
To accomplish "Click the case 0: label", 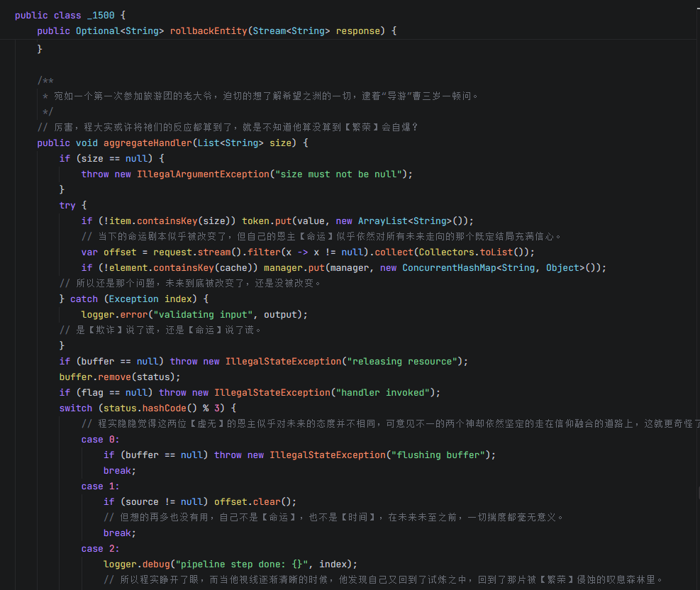I will tap(101, 440).
